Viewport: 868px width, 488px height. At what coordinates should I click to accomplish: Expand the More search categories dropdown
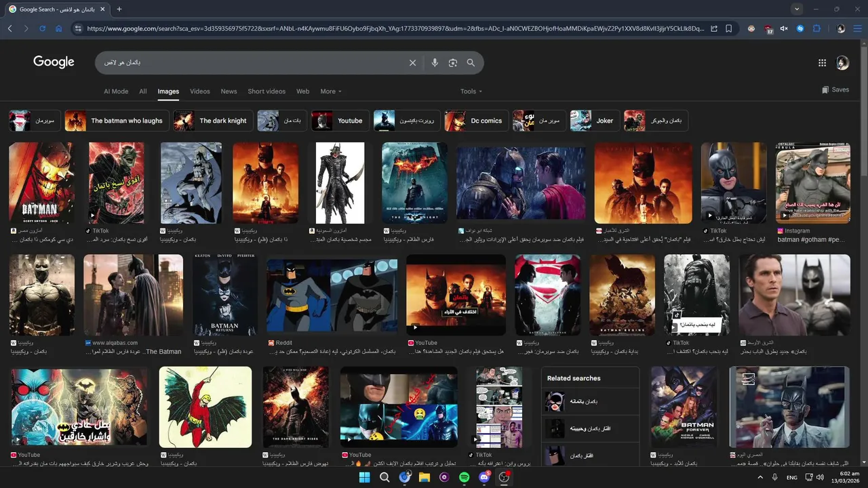click(x=331, y=91)
